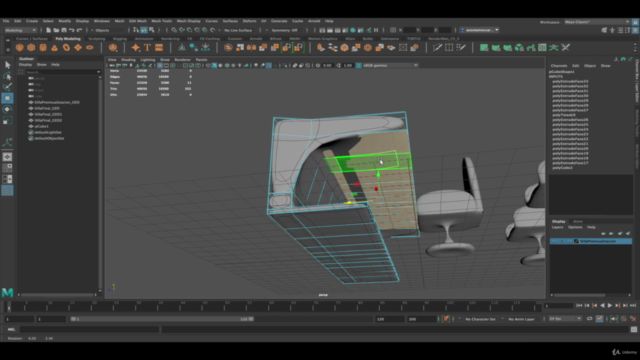This screenshot has width=640, height=360.
Task: Toggle visibility of SillaPrevisualizacion layer
Action: tap(554, 241)
